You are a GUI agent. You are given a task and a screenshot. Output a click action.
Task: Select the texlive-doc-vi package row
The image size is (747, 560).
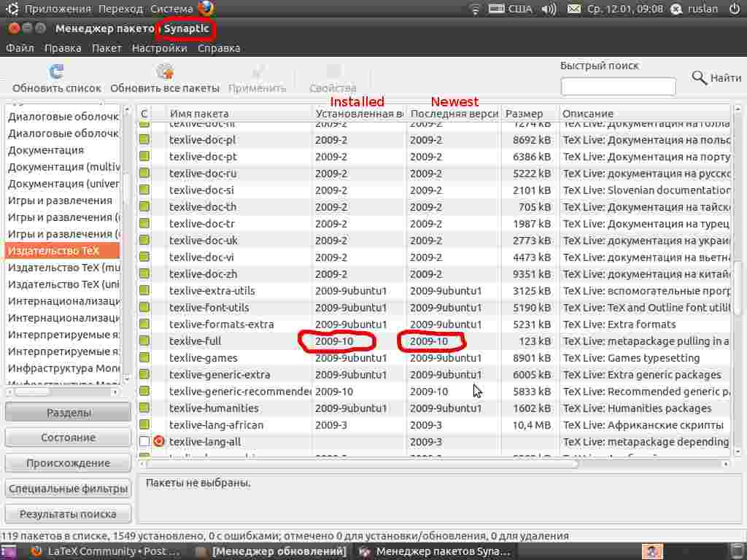click(435, 257)
